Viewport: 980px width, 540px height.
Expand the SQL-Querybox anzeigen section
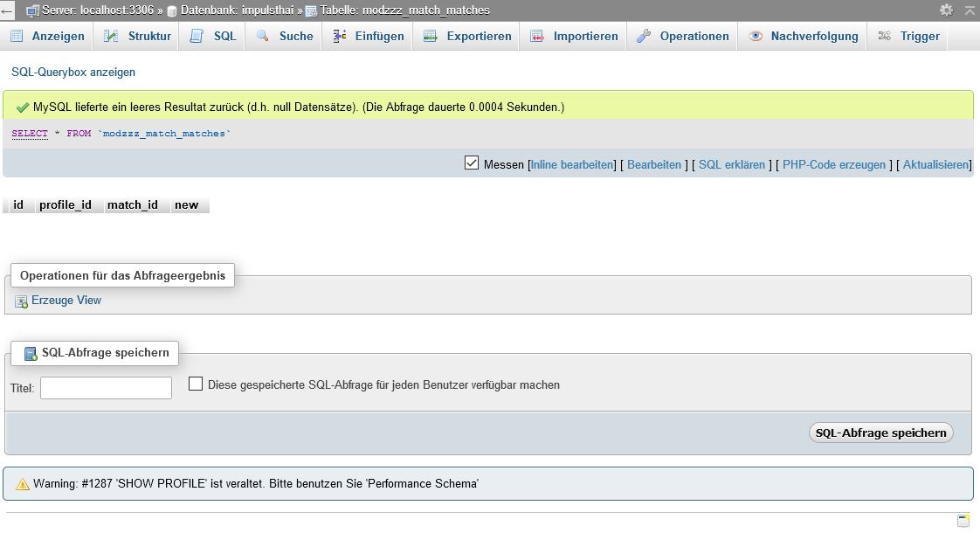pyautogui.click(x=73, y=72)
